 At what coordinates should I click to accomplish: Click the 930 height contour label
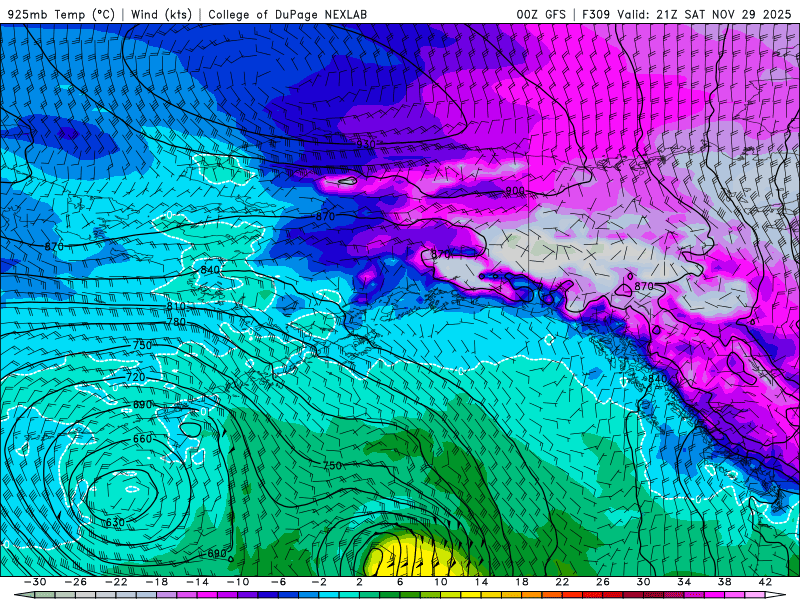(x=366, y=144)
